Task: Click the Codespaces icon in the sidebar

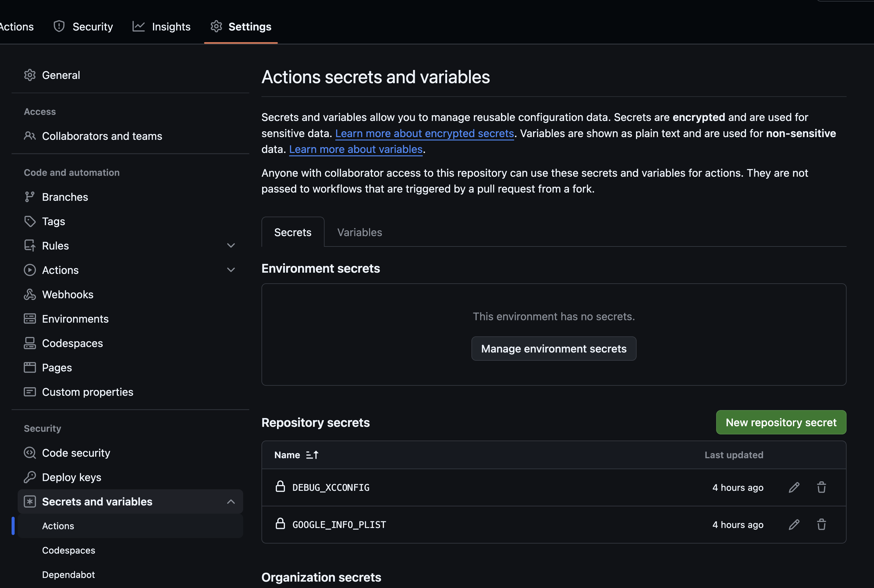Action: (x=30, y=343)
